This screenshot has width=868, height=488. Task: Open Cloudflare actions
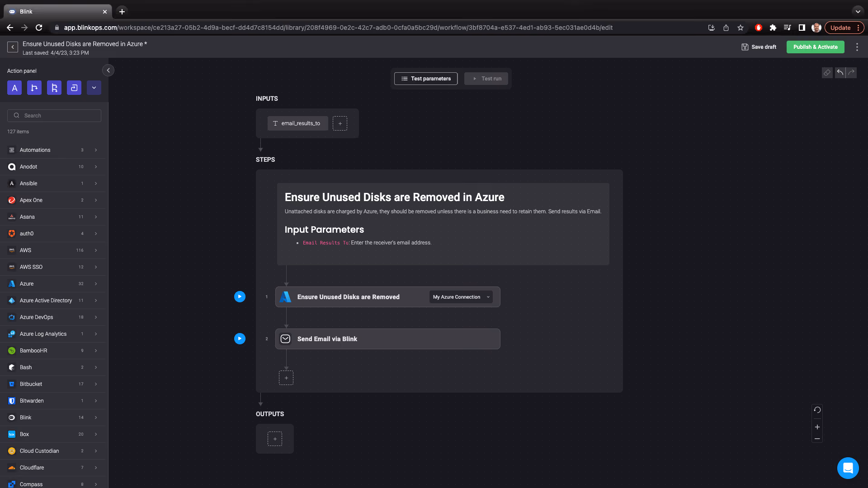pyautogui.click(x=52, y=468)
